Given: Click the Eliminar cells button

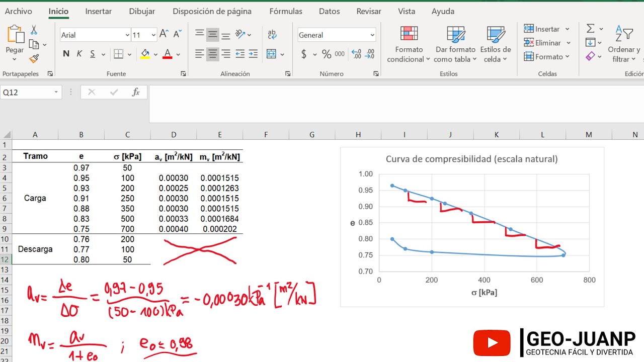Looking at the screenshot, I should point(547,43).
